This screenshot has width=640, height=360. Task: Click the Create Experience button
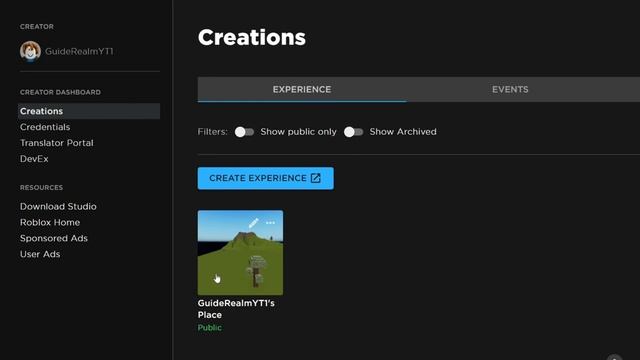(265, 178)
